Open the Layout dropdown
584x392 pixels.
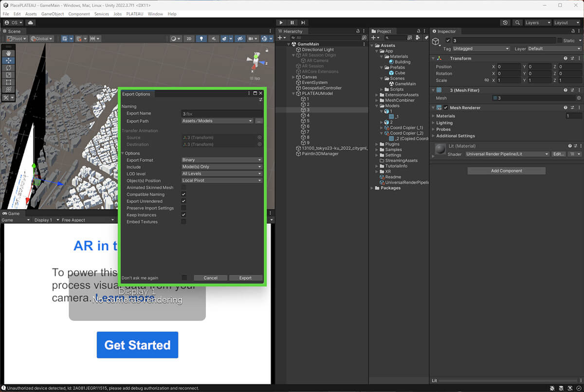coord(567,22)
